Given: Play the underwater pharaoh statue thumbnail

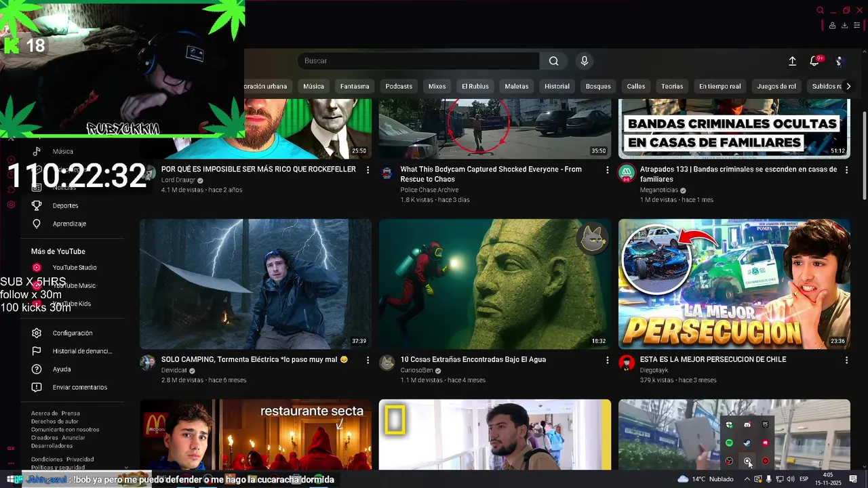Looking at the screenshot, I should coord(495,284).
